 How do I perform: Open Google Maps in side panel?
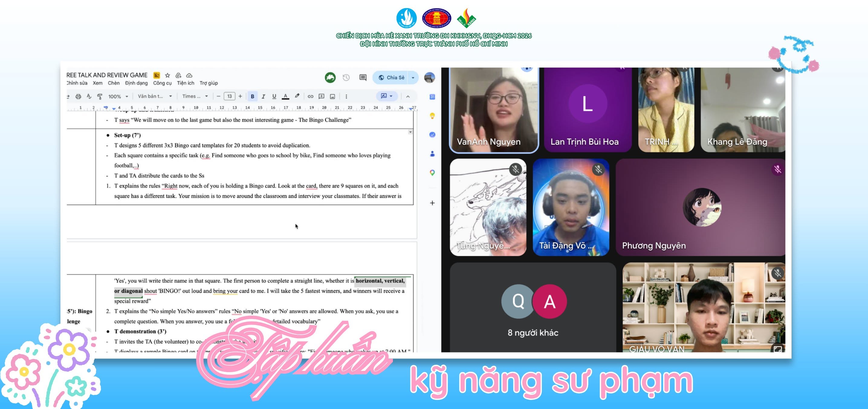click(x=432, y=173)
